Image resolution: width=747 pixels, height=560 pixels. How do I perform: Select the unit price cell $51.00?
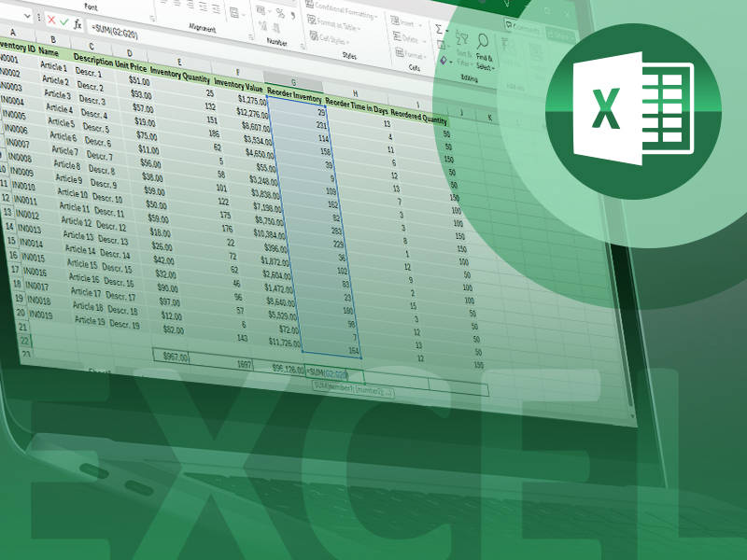(139, 81)
